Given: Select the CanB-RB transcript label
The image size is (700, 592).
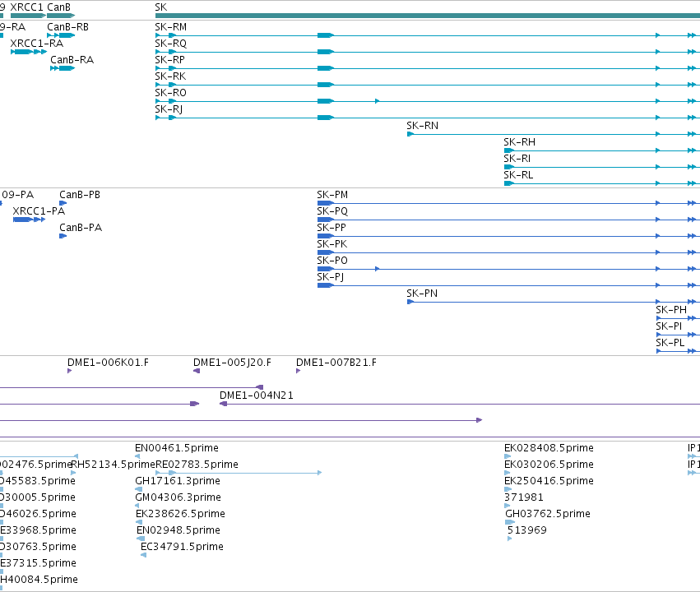Looking at the screenshot, I should (67, 27).
